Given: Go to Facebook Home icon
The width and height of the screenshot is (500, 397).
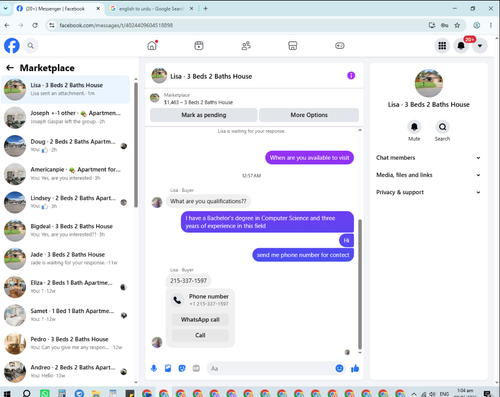Looking at the screenshot, I should click(x=152, y=45).
